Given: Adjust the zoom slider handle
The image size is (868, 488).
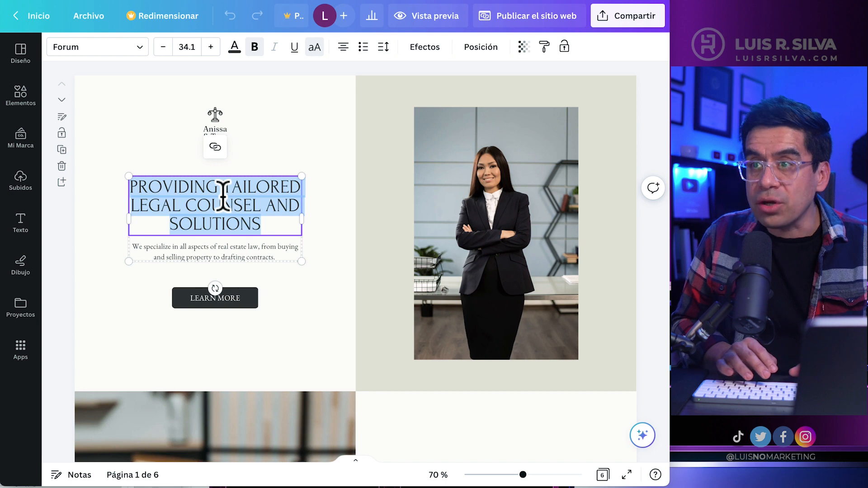Looking at the screenshot, I should coord(523,474).
